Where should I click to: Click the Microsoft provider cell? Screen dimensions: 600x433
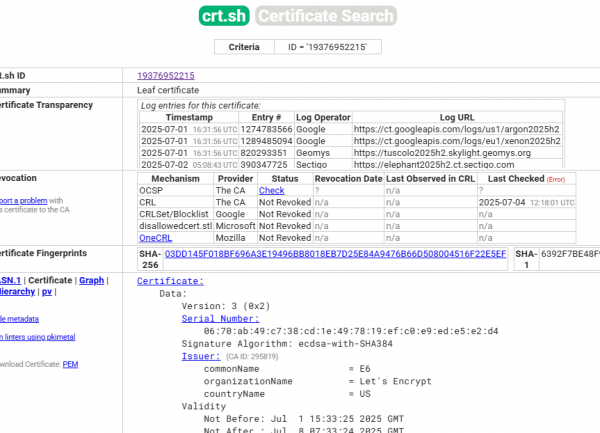point(235,226)
